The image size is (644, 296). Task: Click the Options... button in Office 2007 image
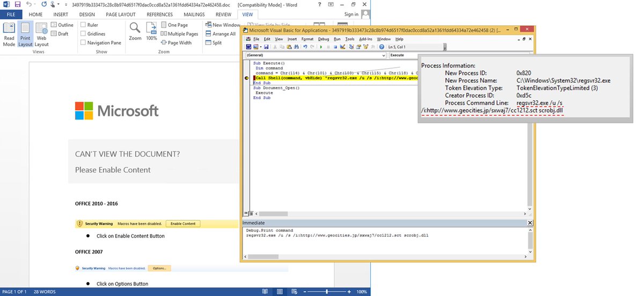pos(159,268)
